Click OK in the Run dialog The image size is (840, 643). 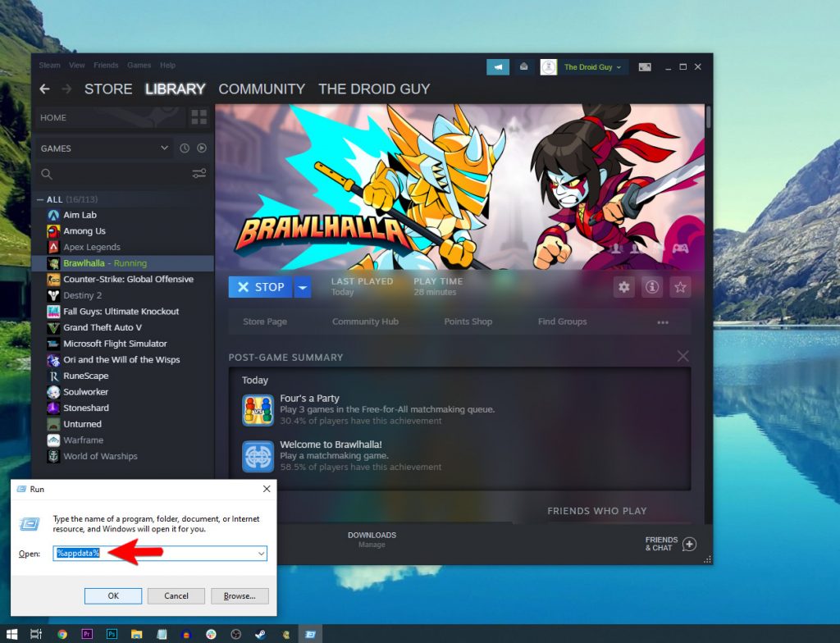tap(113, 596)
